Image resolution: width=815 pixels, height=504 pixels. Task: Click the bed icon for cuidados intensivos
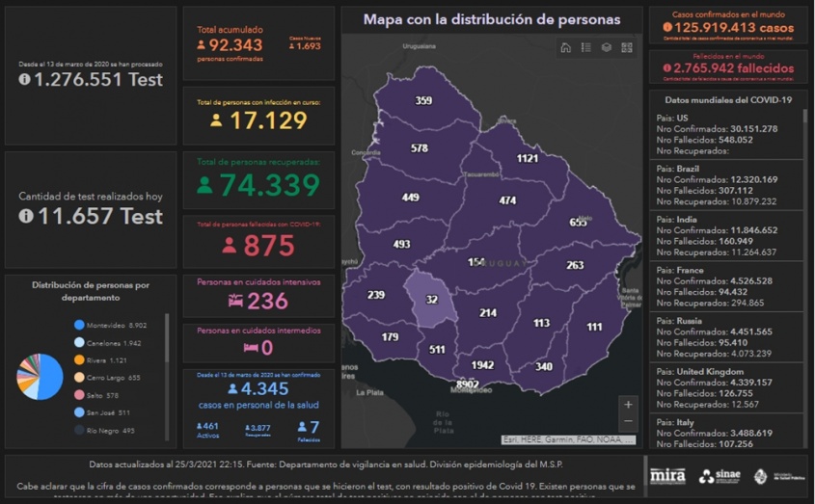[x=234, y=301]
